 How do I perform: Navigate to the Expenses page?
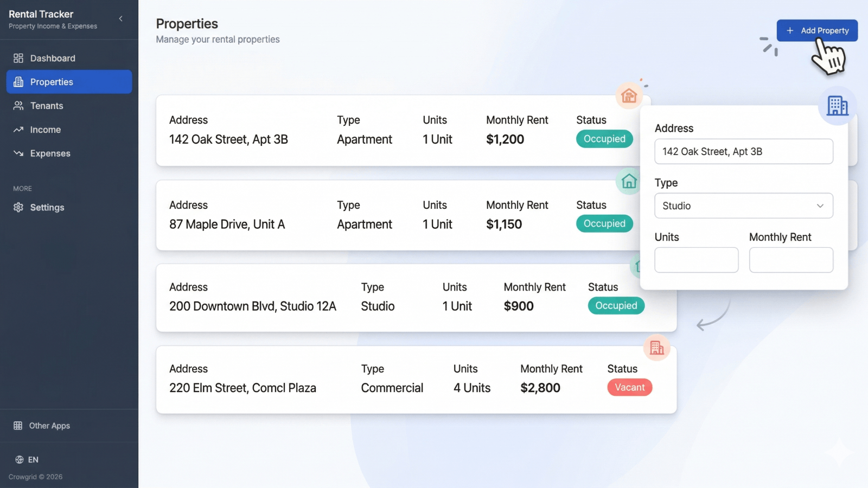(69, 153)
